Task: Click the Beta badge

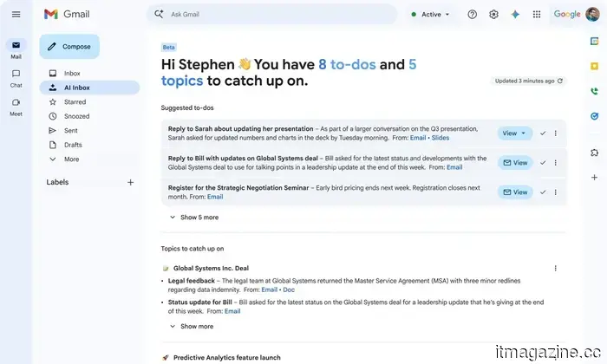Action: click(x=168, y=47)
